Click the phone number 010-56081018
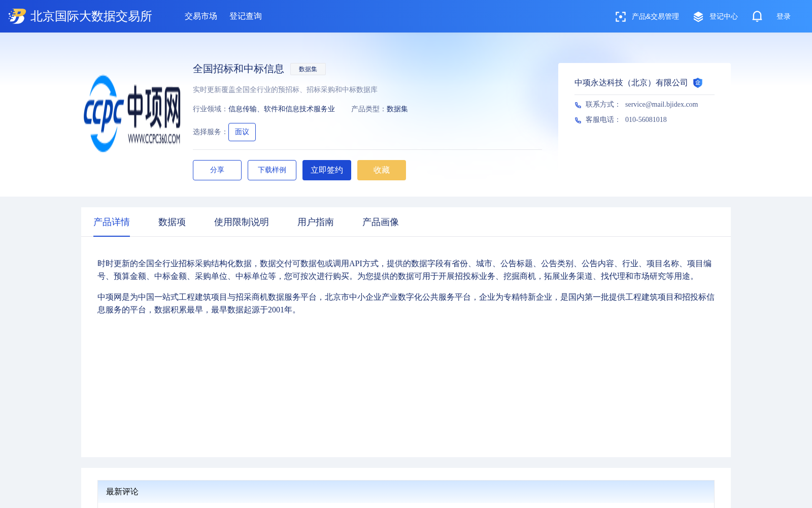 pos(646,120)
